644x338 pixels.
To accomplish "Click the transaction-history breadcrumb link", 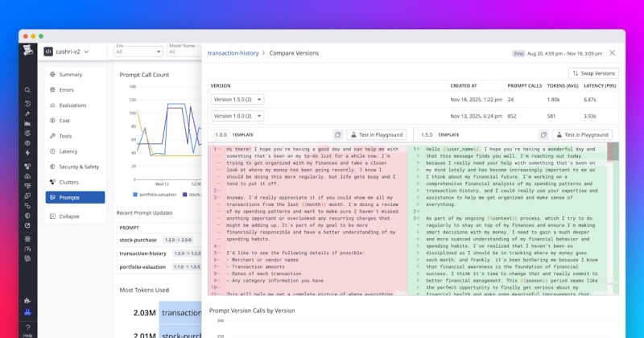I will point(233,52).
